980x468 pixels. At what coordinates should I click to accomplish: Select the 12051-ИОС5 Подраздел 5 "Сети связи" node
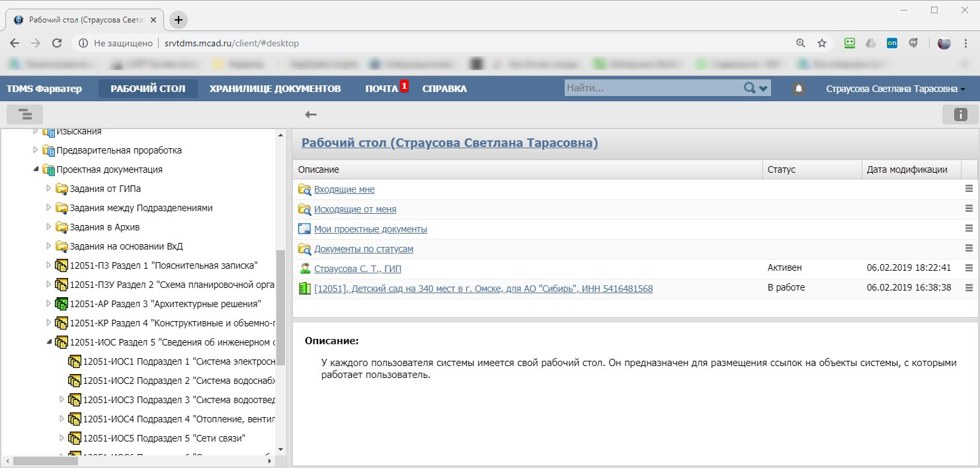pyautogui.click(x=165, y=438)
